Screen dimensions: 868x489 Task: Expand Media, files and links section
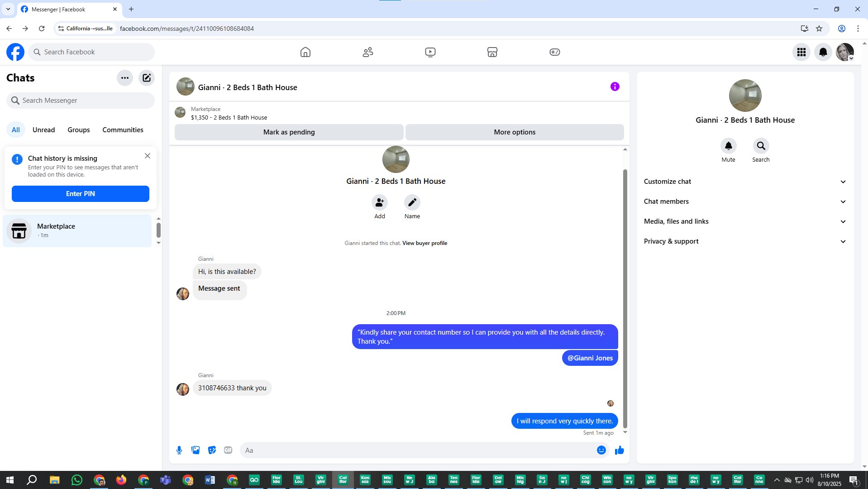[745, 221]
